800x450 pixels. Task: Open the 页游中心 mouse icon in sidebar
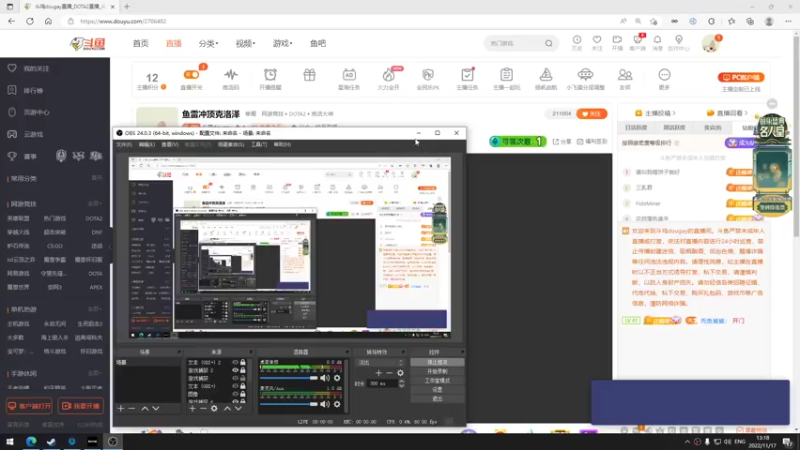pyautogui.click(x=12, y=112)
